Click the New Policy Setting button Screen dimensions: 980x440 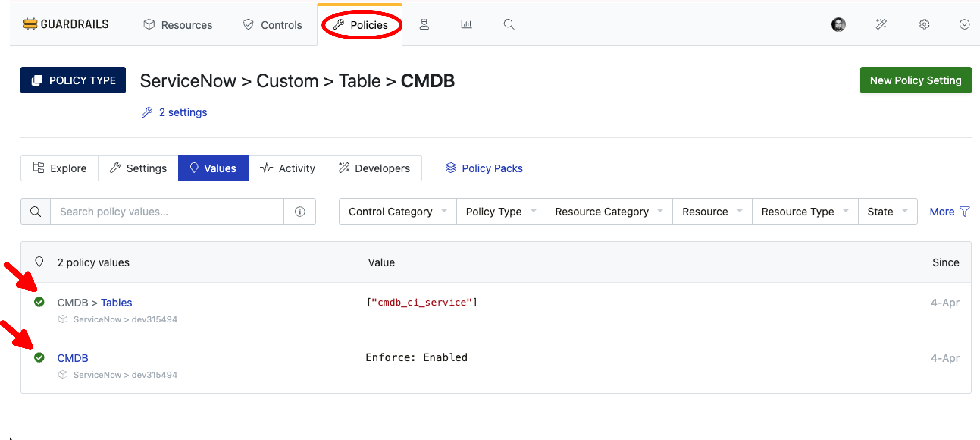[915, 80]
